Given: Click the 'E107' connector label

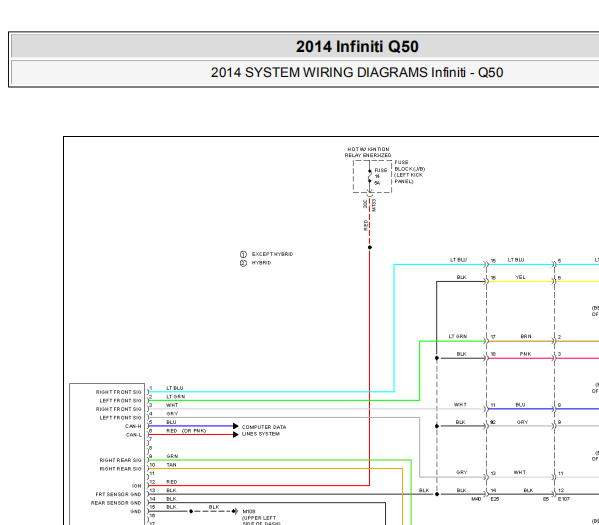Looking at the screenshot, I should [x=564, y=499].
